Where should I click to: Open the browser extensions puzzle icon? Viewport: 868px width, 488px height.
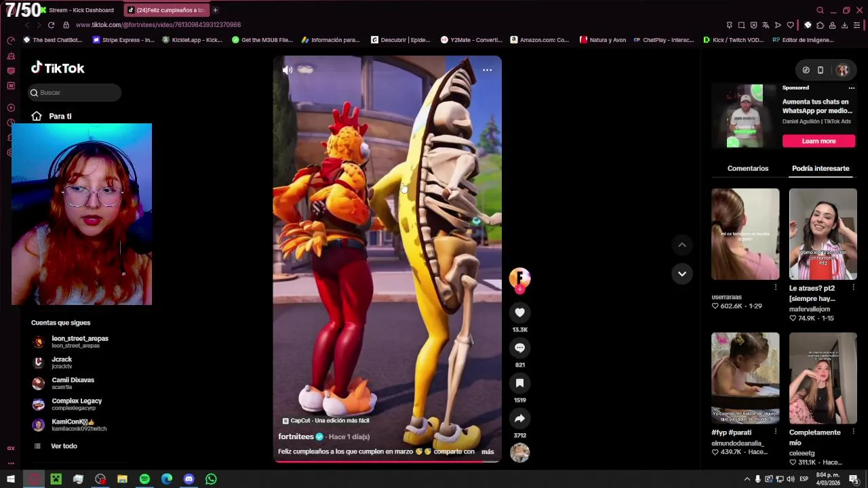coord(820,25)
